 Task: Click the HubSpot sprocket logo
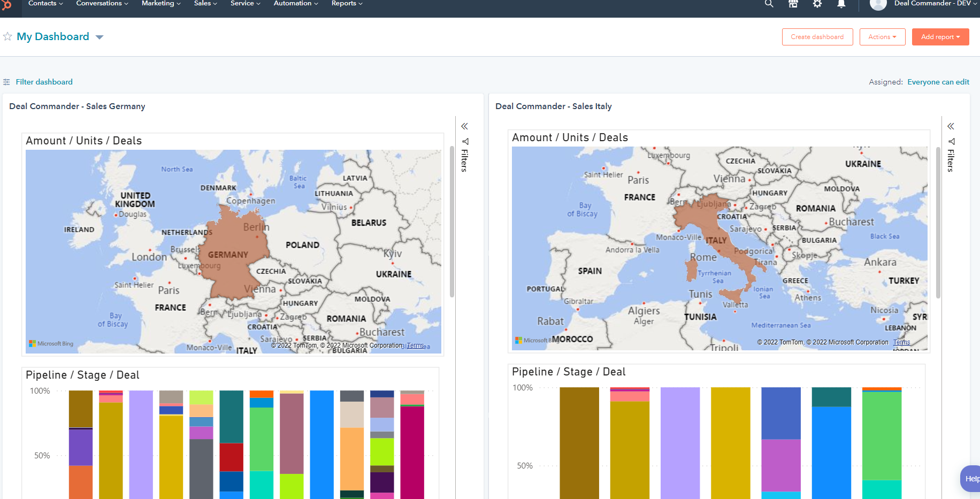(6, 4)
